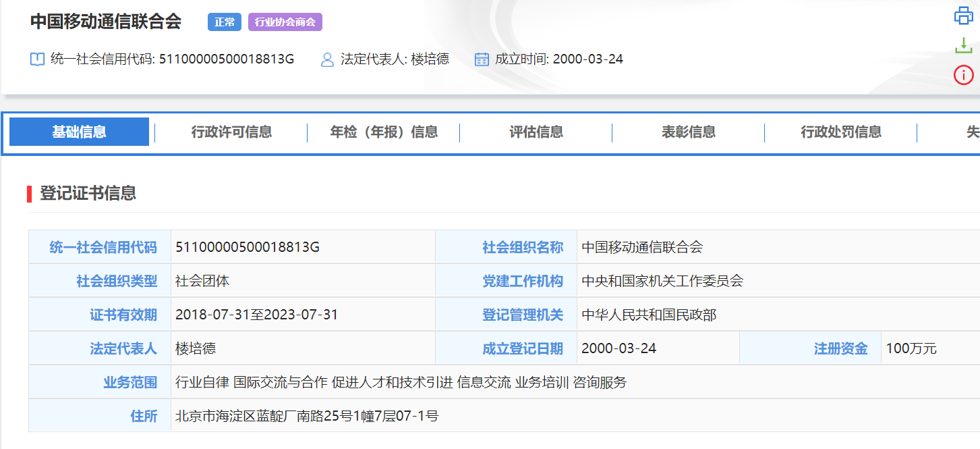Click the label 注册资金

pyautogui.click(x=841, y=348)
